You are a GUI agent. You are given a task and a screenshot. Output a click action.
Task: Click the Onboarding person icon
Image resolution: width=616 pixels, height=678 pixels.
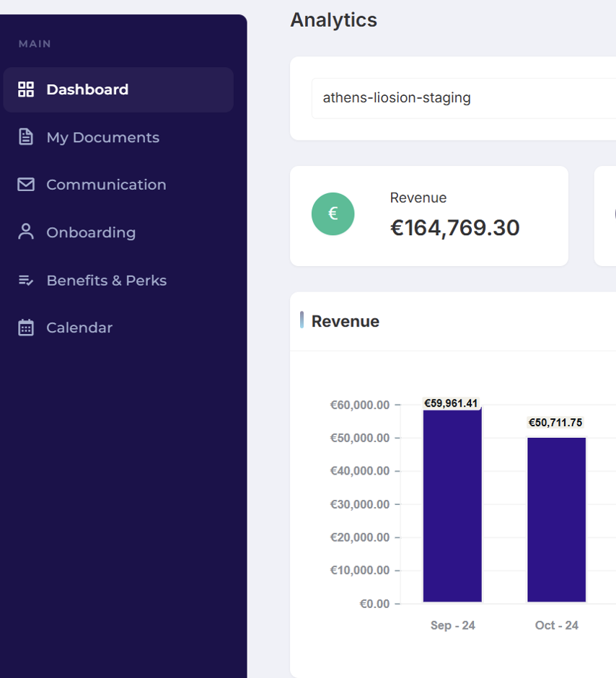(x=26, y=232)
